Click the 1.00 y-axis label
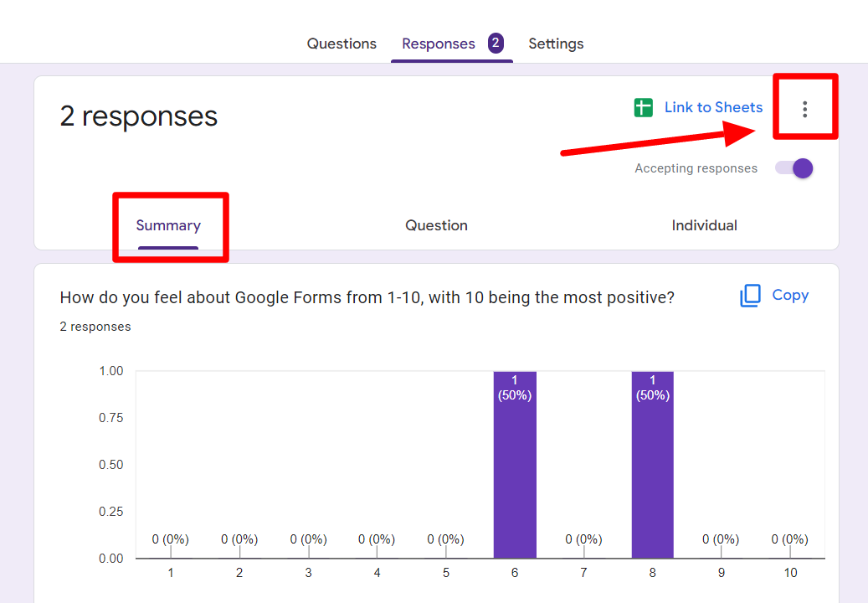The width and height of the screenshot is (868, 603). click(110, 371)
